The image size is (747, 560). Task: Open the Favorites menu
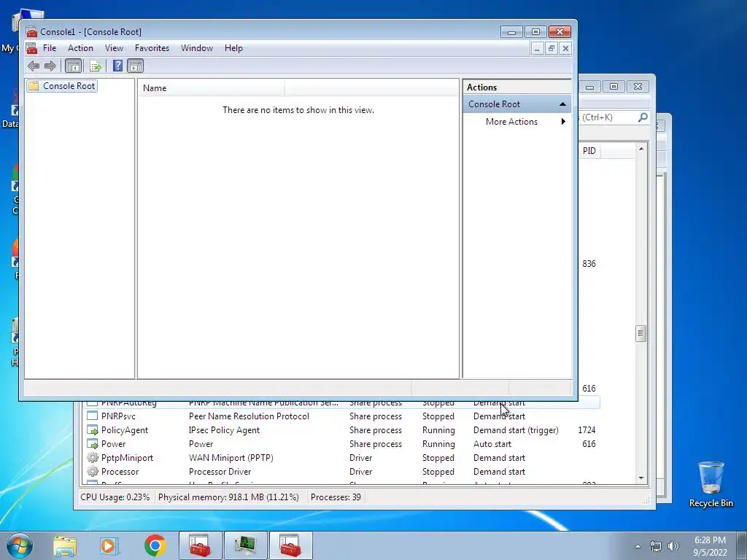pos(152,48)
